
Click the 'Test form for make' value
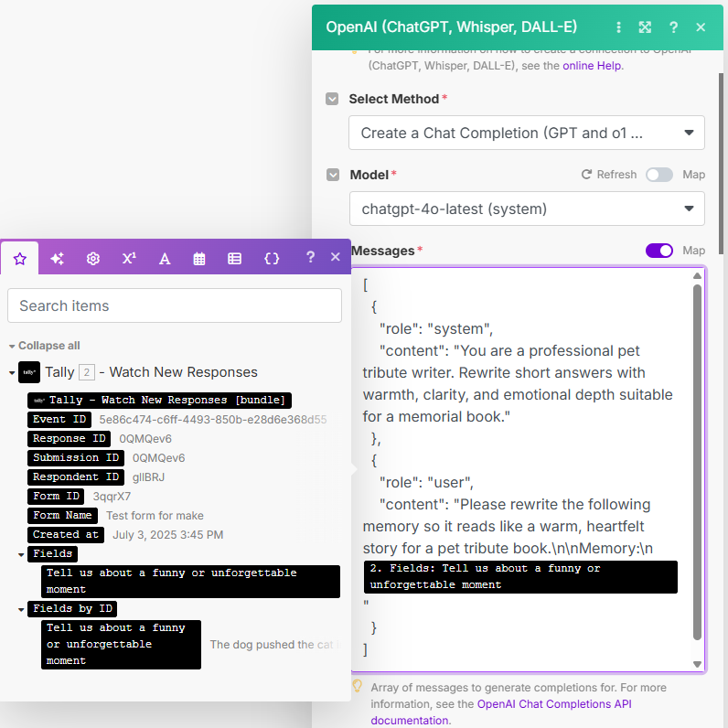155,515
